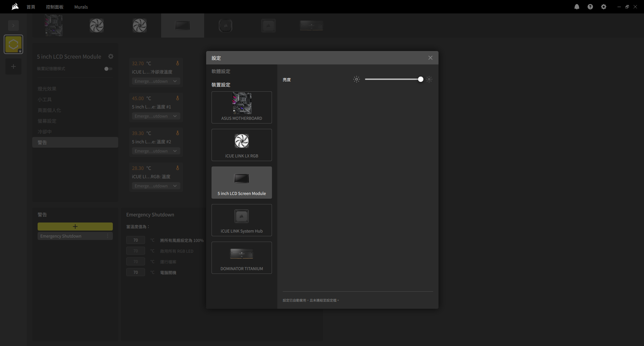Select the yellow hexagon profile icon

click(13, 44)
